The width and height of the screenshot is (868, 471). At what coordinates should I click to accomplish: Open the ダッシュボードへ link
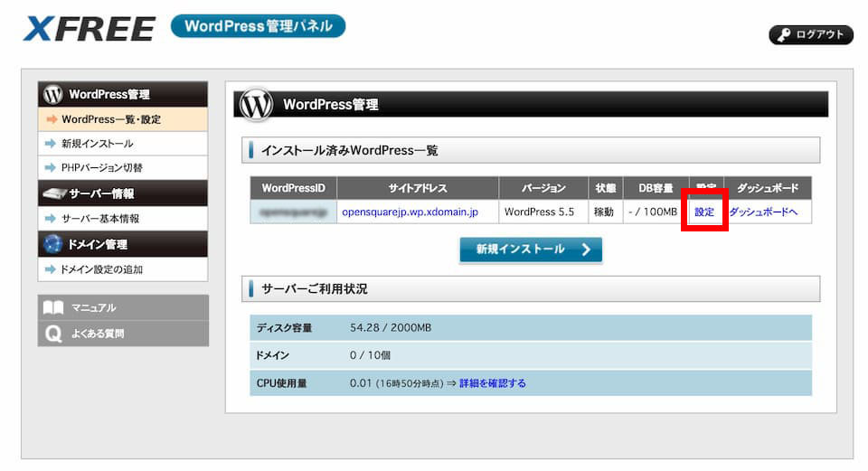point(763,212)
